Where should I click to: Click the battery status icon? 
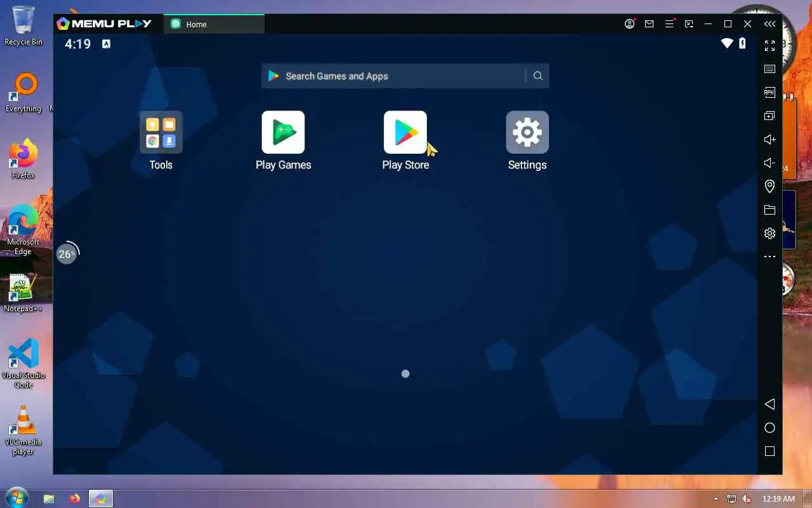pyautogui.click(x=742, y=43)
